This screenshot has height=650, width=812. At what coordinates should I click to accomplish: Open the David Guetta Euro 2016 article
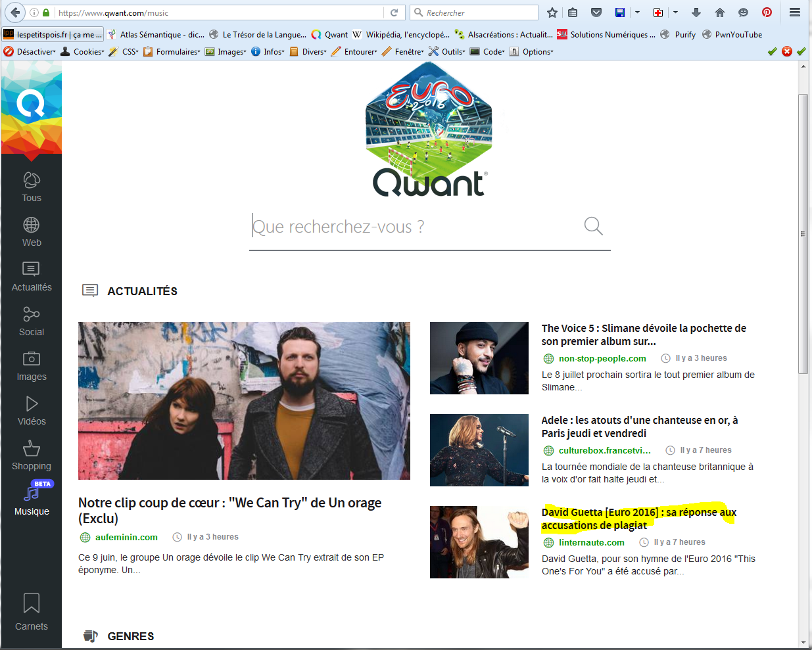(638, 519)
